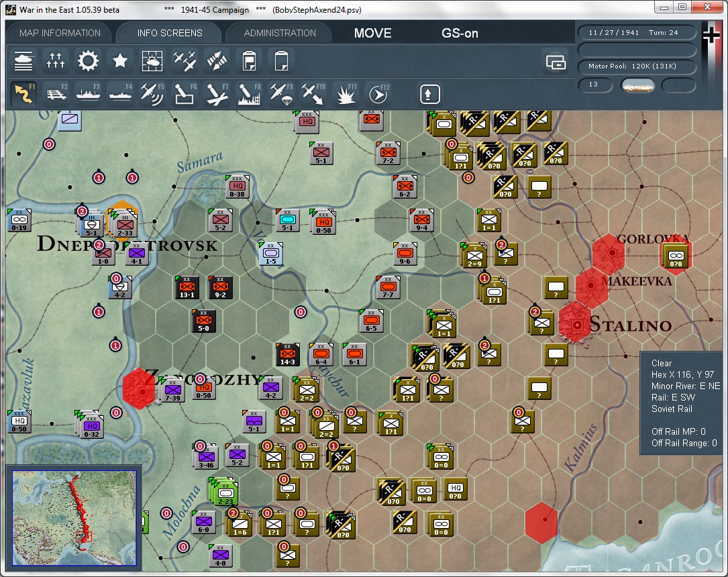This screenshot has height=577, width=728.
Task: Switch to MAP INFORMATION tab
Action: (60, 33)
